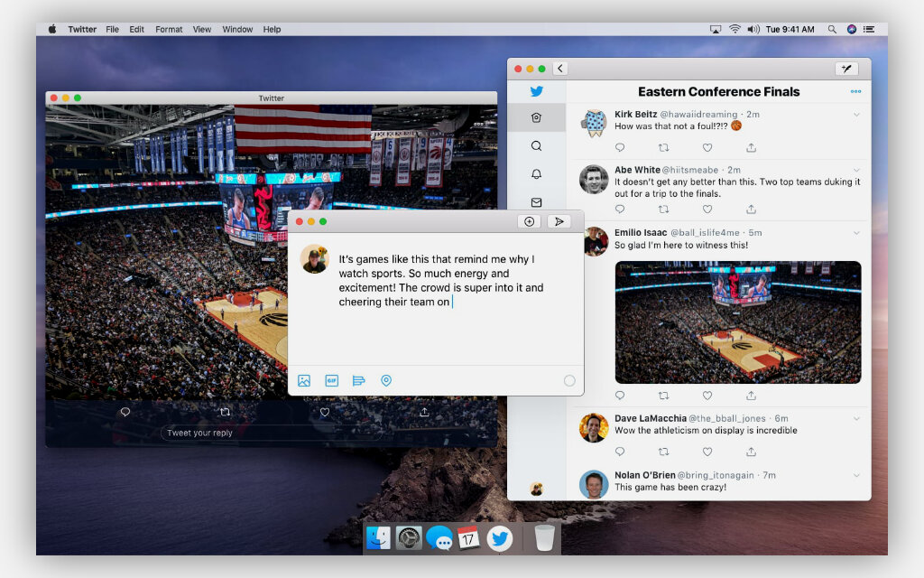This screenshot has height=578, width=924.
Task: Send the composed tweet
Action: [x=559, y=221]
